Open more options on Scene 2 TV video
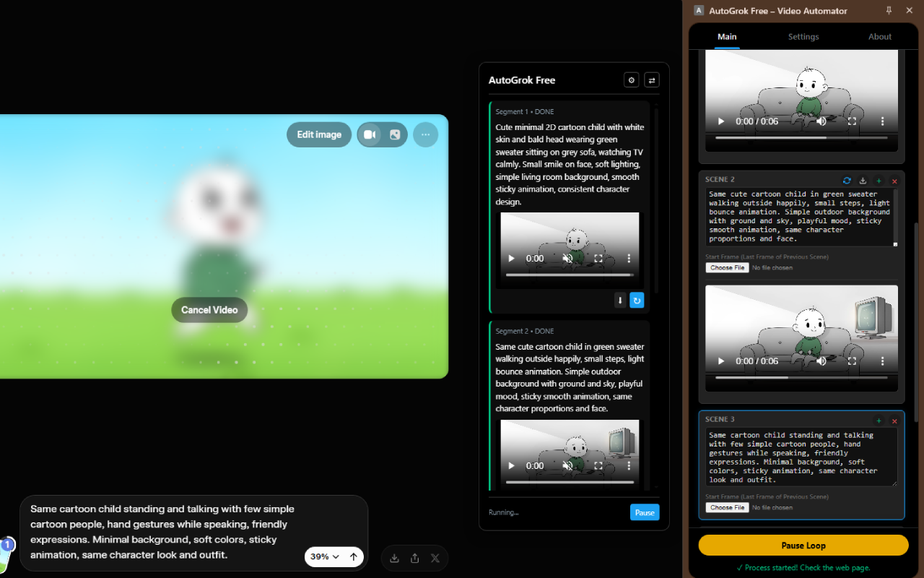This screenshot has height=578, width=924. click(882, 361)
